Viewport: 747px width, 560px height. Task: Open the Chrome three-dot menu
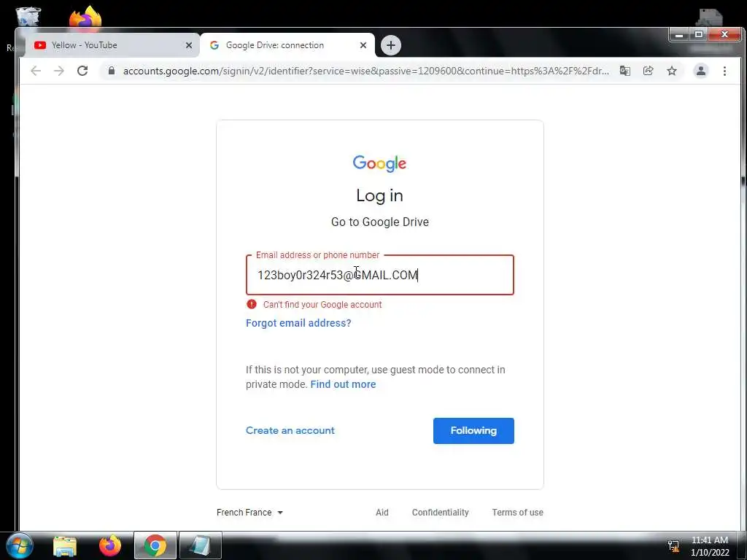724,71
